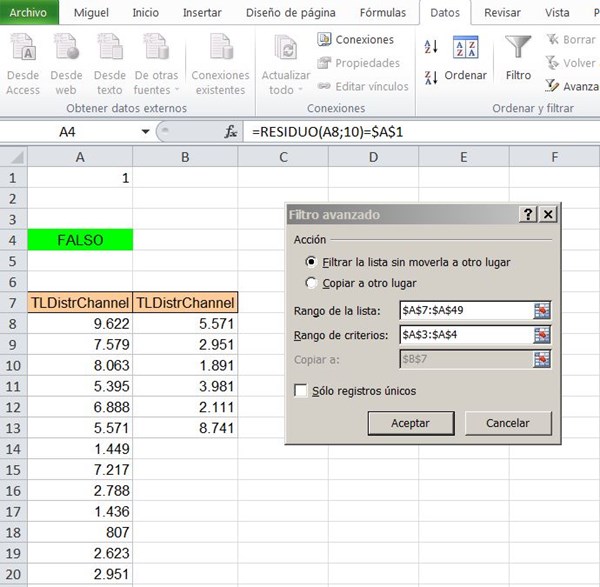This screenshot has width=600, height=587.
Task: Click the fx insert function icon
Action: pyautogui.click(x=231, y=132)
